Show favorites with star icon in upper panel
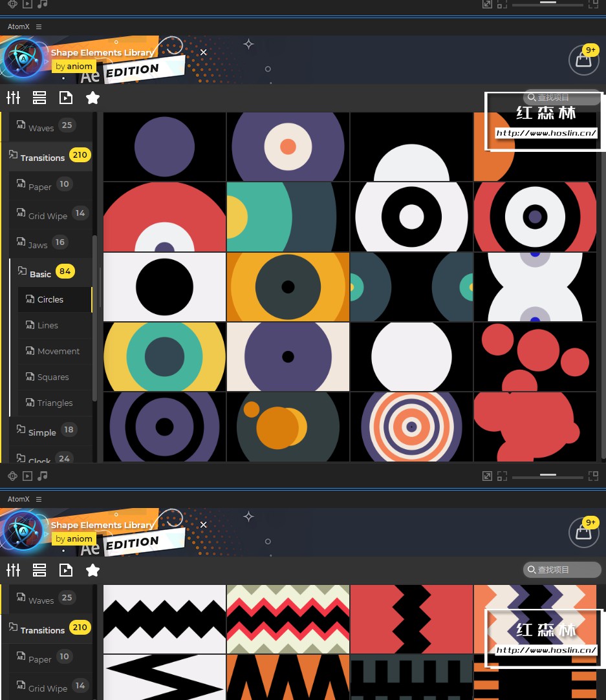This screenshot has width=606, height=700. 92,98
